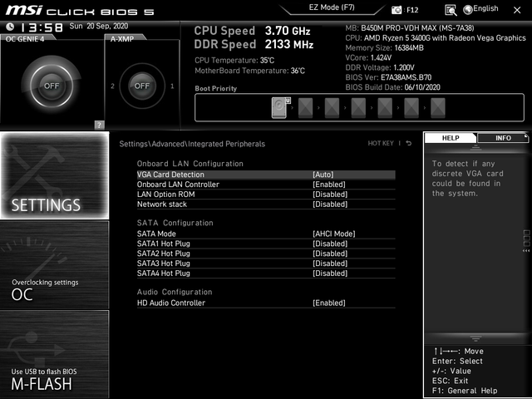Open the OC overclocking settings panel

point(55,265)
